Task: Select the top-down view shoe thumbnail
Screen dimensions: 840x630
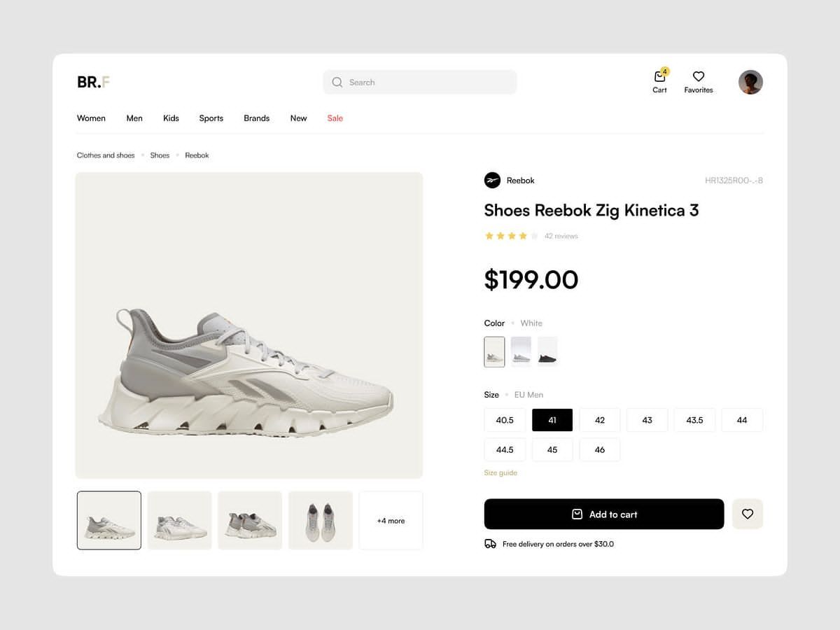Action: coord(320,520)
